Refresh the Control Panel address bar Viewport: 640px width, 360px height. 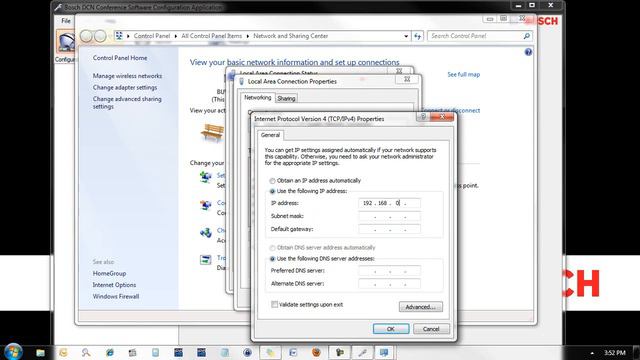pyautogui.click(x=418, y=36)
